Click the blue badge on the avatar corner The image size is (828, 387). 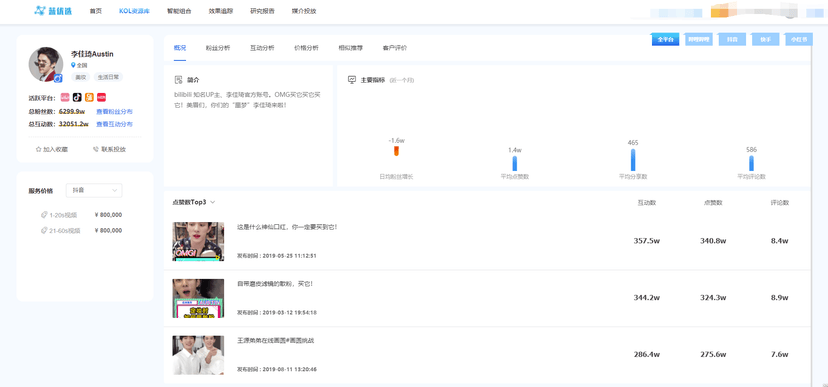point(58,78)
